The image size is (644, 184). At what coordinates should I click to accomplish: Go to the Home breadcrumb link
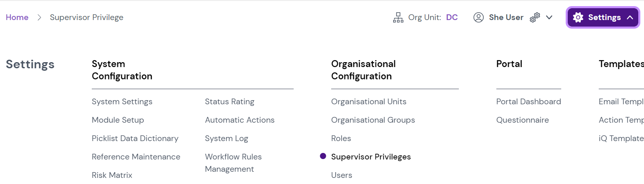(17, 17)
